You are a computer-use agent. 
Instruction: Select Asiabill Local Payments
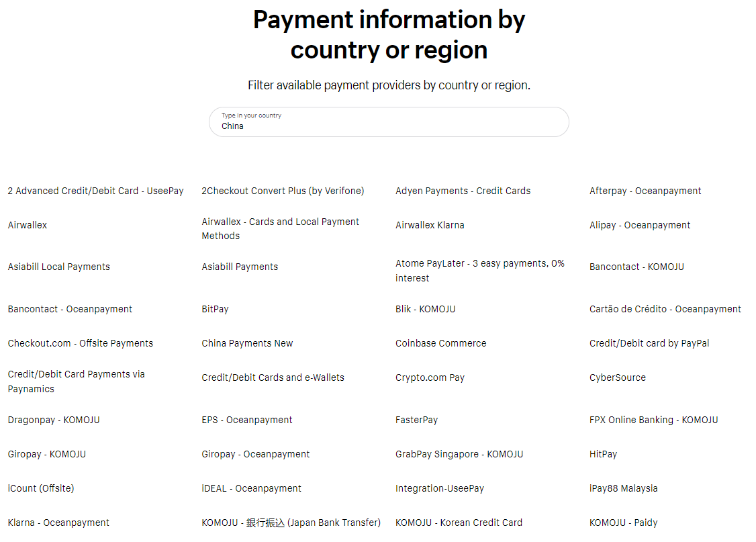point(59,267)
